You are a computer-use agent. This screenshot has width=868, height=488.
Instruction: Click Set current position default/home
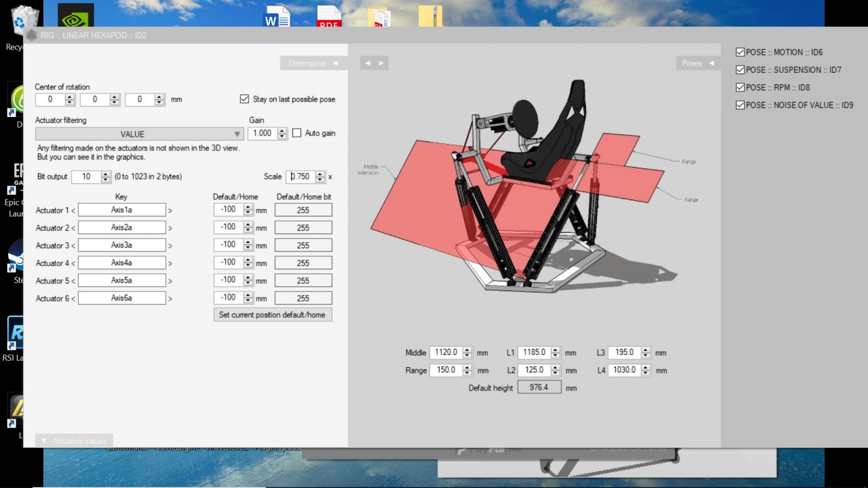[x=272, y=315]
